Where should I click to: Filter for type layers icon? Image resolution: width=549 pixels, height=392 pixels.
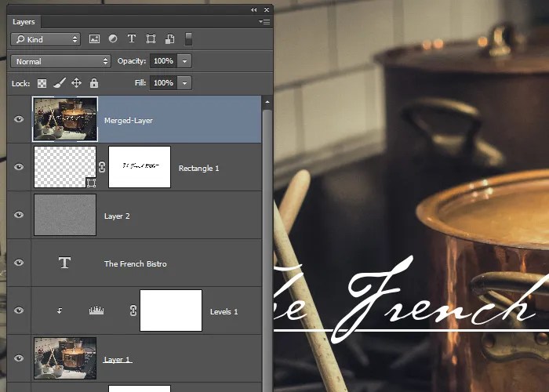(x=132, y=39)
